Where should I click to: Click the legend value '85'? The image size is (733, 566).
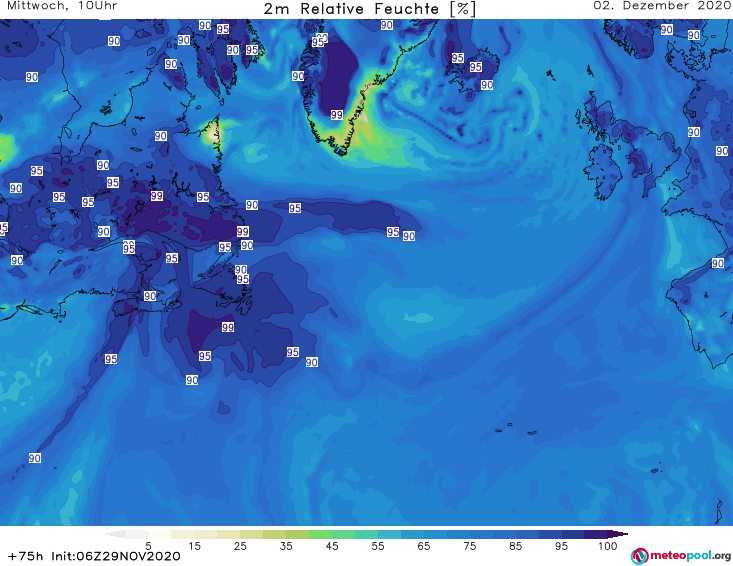(516, 546)
